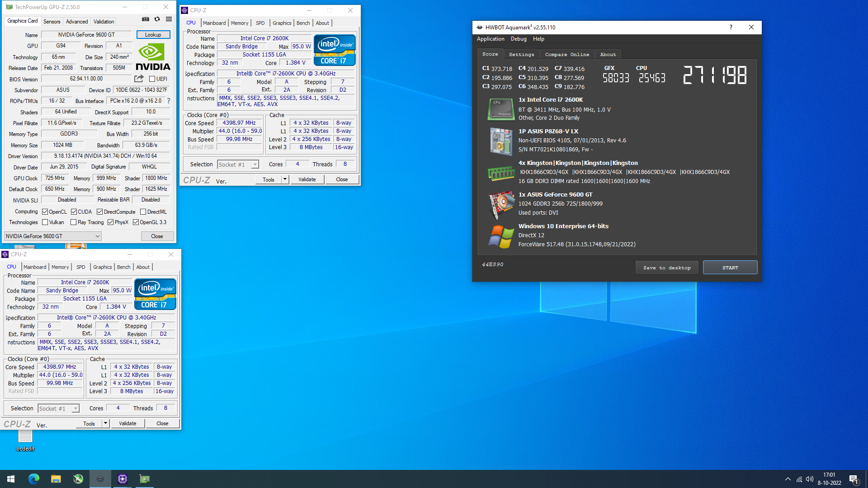Open the Windows Start menu
Screen dimensions: 868x488
[11, 479]
